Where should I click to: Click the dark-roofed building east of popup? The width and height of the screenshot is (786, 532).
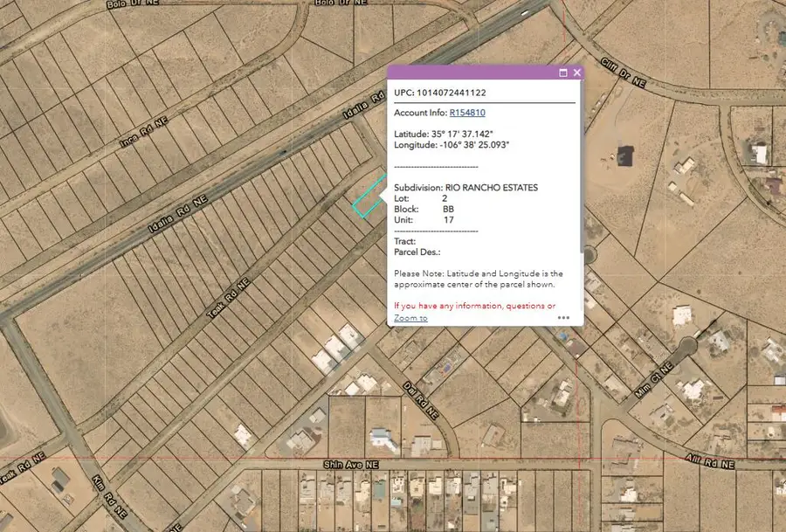pos(625,155)
